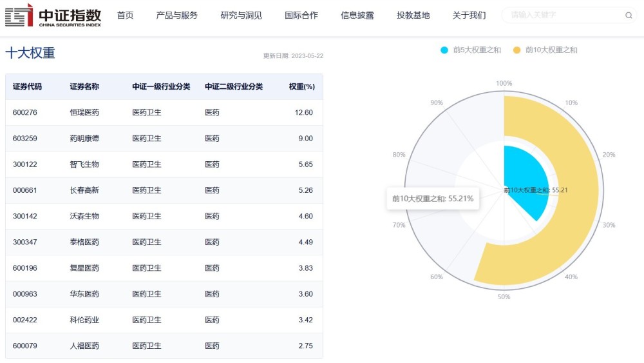Viewport: 644px width, 363px height.
Task: Open the 关于我们 page
Action: click(x=469, y=15)
